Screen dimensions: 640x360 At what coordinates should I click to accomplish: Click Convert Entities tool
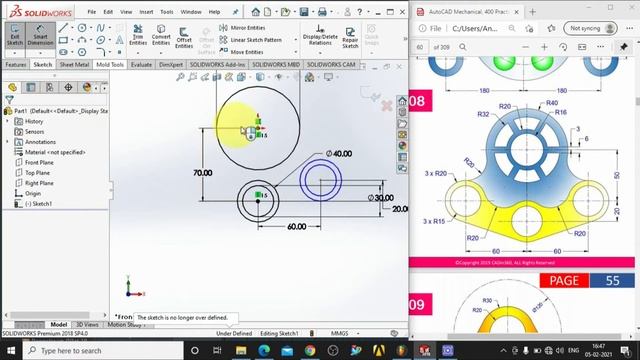pyautogui.click(x=161, y=35)
